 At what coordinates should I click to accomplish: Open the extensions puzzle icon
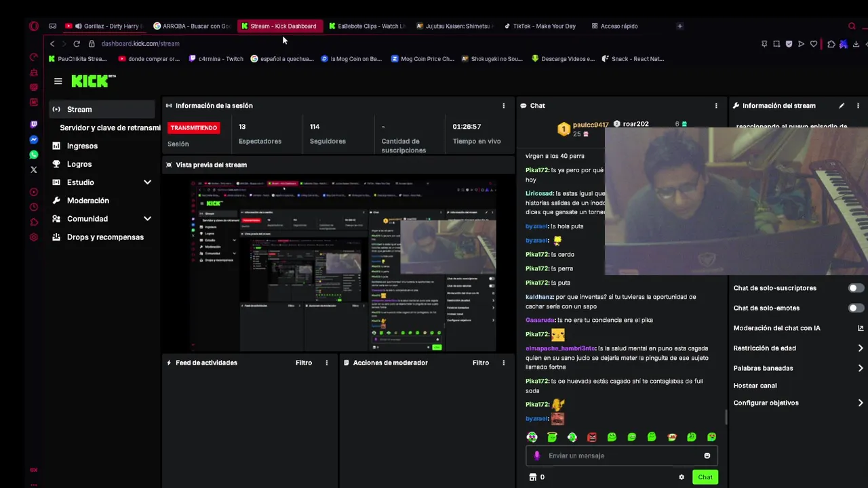click(x=831, y=44)
